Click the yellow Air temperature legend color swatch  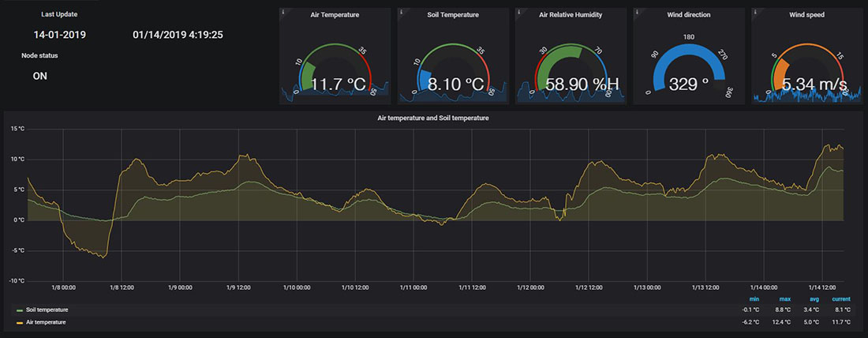[x=20, y=322]
